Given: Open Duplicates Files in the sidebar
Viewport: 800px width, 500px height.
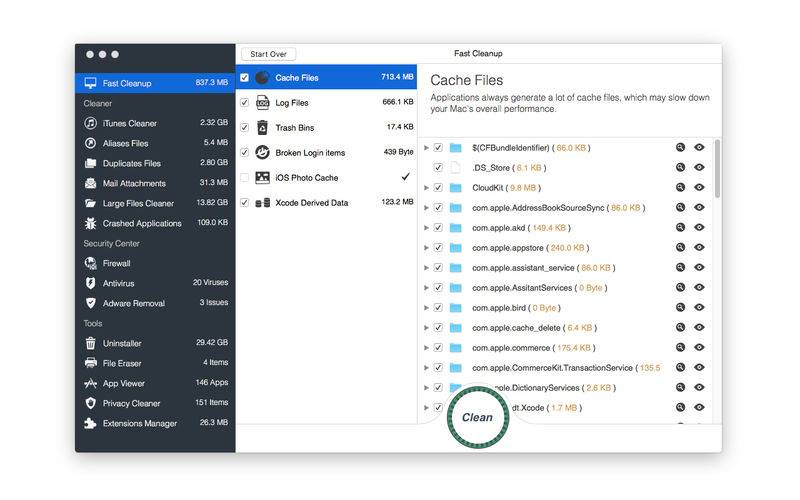Looking at the screenshot, I should [x=155, y=163].
